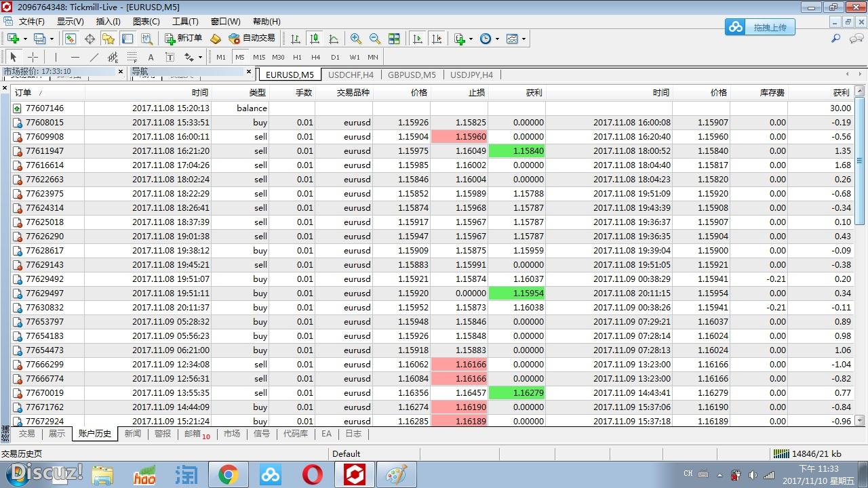Viewport: 868px width, 488px height.
Task: Open the periods clock icon
Action: click(x=486, y=39)
